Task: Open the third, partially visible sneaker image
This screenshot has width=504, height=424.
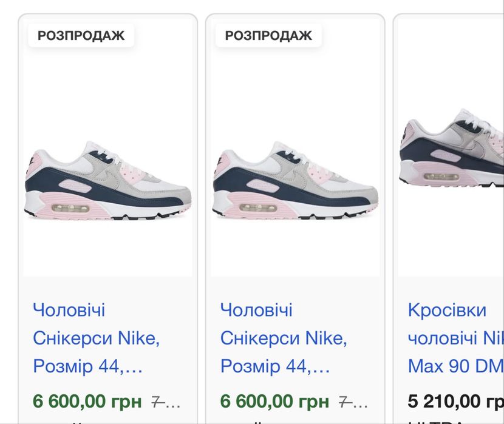Action: (x=452, y=152)
